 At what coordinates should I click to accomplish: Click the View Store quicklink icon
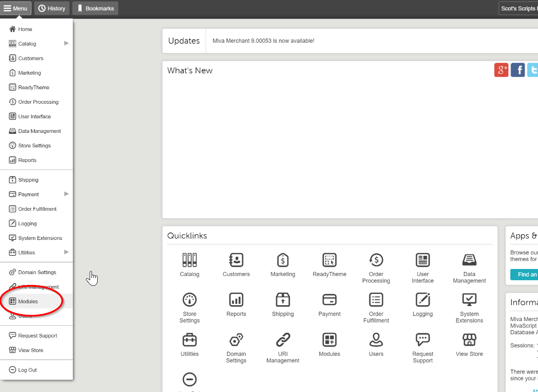pyautogui.click(x=469, y=339)
